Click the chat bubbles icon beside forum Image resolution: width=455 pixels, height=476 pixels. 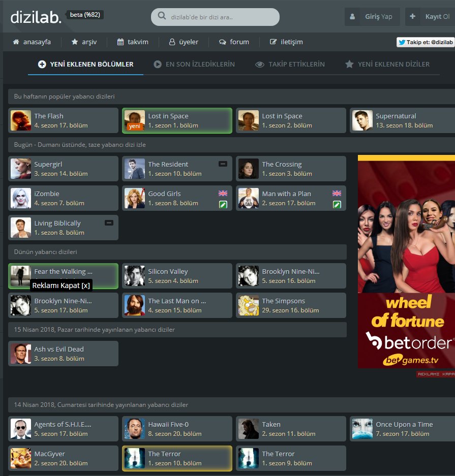[223, 42]
